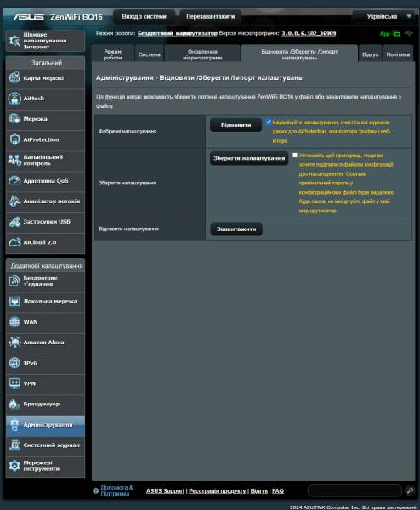Click the Вихід з системи button
This screenshot has width=420, height=510.
click(x=145, y=17)
